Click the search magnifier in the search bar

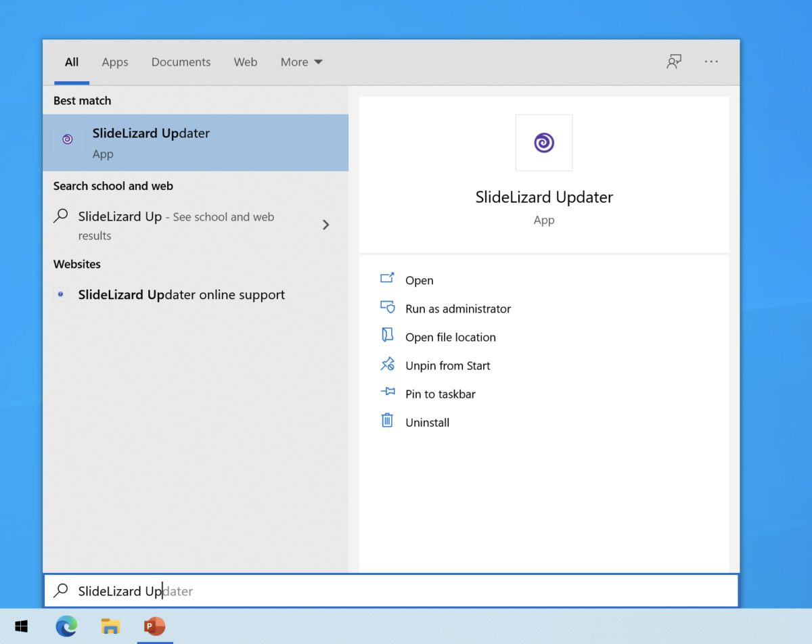point(61,591)
